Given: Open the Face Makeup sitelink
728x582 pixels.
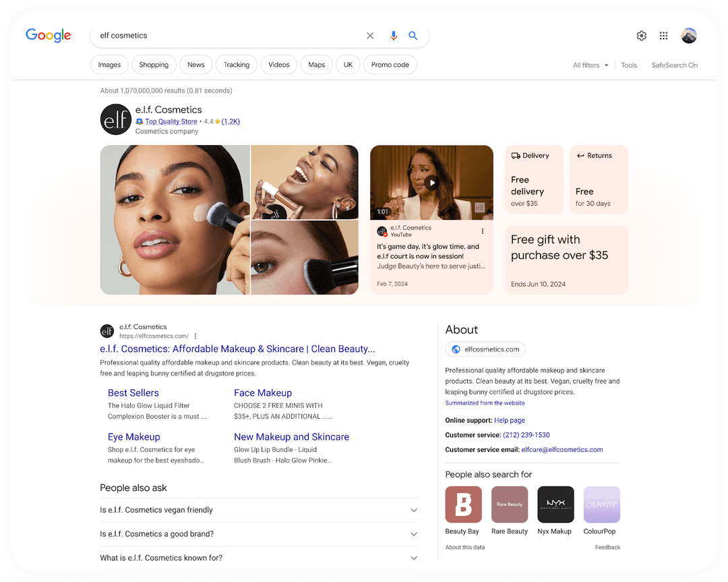Looking at the screenshot, I should click(263, 393).
